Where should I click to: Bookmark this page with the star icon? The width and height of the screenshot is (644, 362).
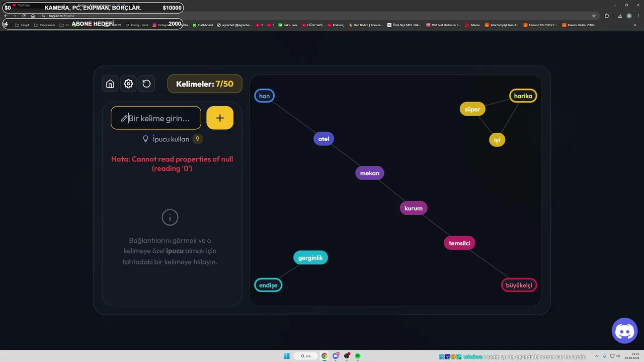coord(594,16)
